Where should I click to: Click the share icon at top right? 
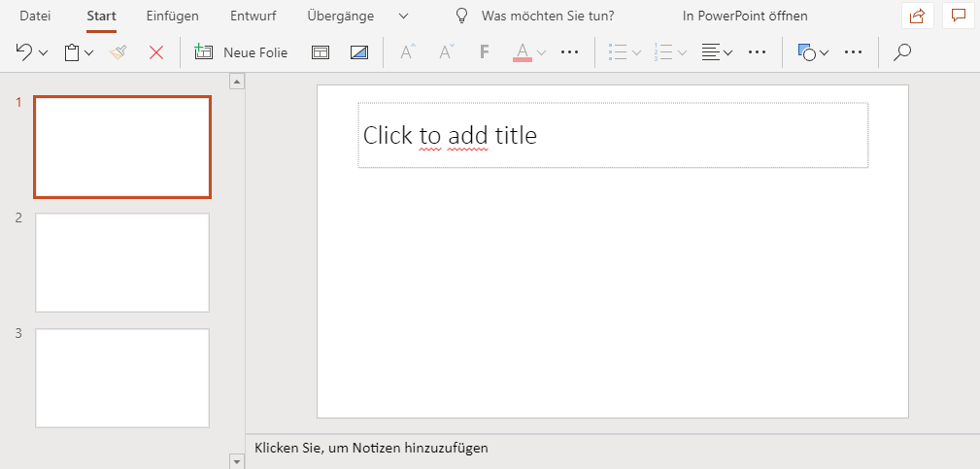pyautogui.click(x=916, y=16)
